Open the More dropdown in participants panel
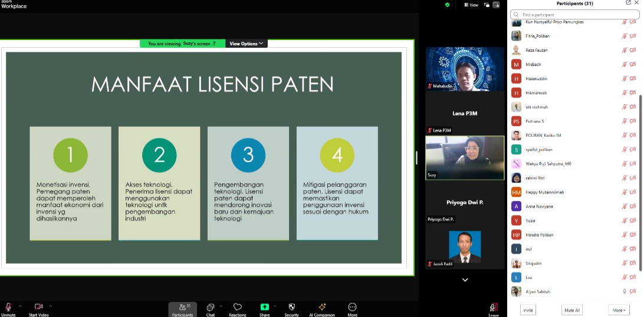 click(619, 310)
